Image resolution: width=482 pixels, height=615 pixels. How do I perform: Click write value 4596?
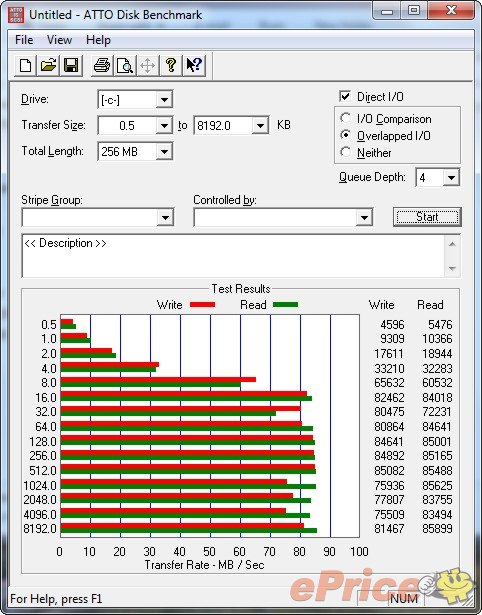click(392, 325)
